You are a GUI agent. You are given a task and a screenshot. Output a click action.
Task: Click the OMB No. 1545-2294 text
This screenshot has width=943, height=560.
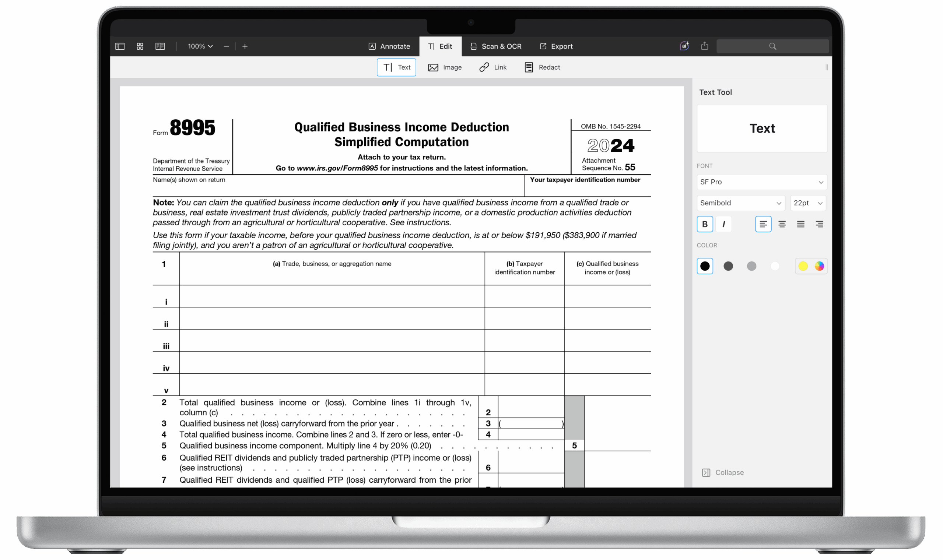(610, 126)
